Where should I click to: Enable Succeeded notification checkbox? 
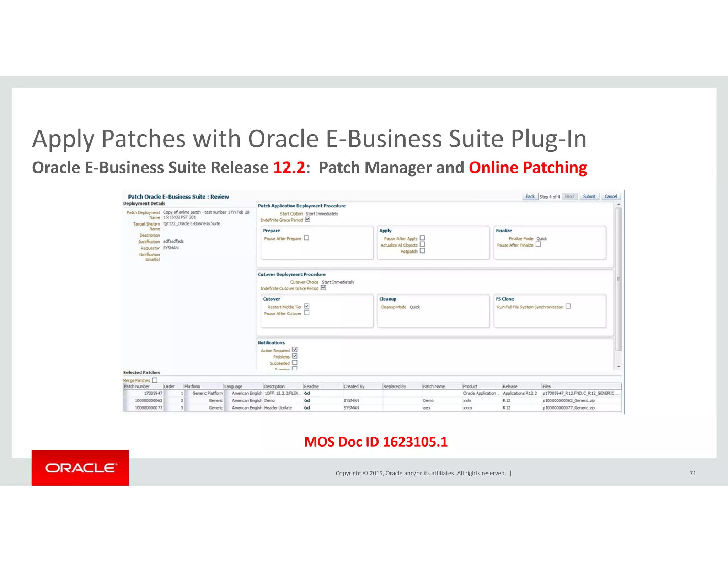click(295, 362)
